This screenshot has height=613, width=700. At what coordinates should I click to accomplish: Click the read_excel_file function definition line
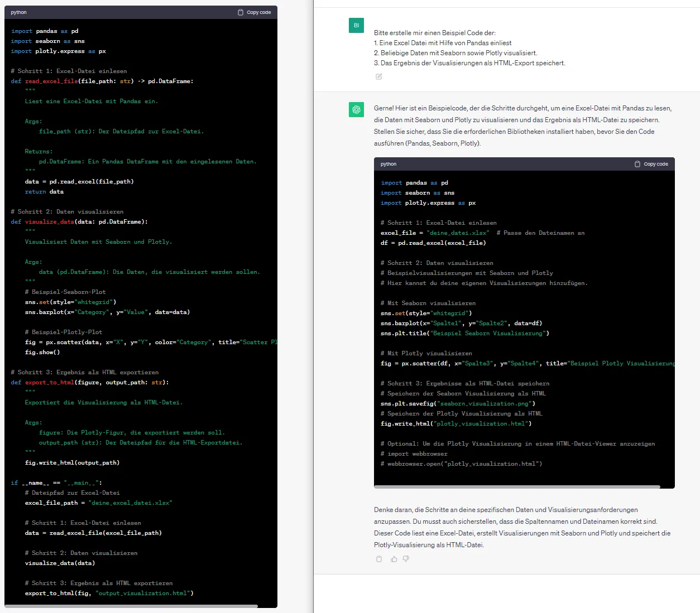pyautogui.click(x=102, y=81)
